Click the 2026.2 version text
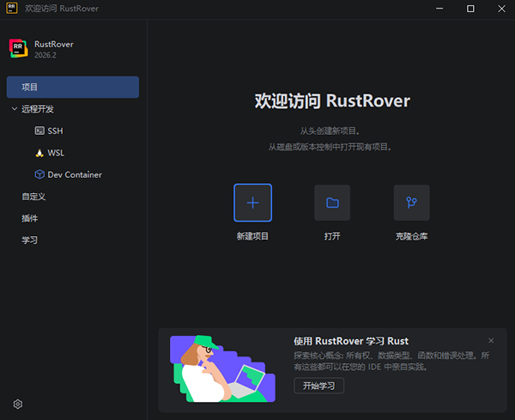 45,55
